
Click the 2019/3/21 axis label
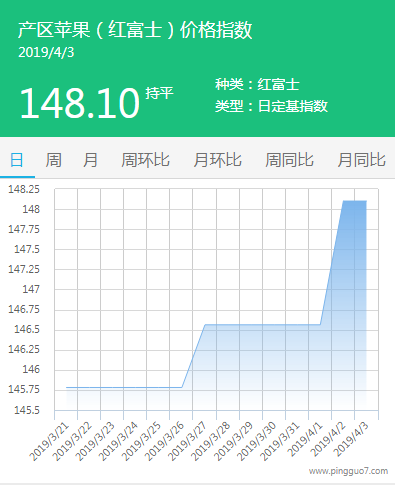(x=50, y=441)
